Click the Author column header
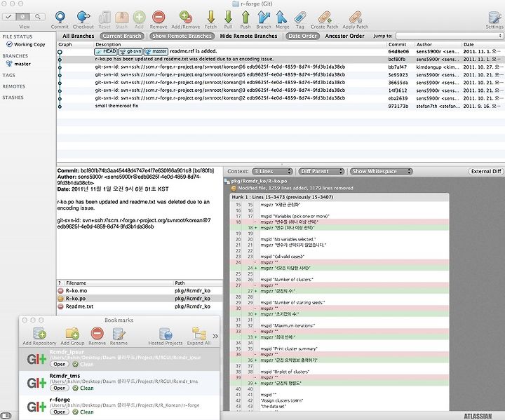Viewport: 505px width, 420px height. point(438,44)
